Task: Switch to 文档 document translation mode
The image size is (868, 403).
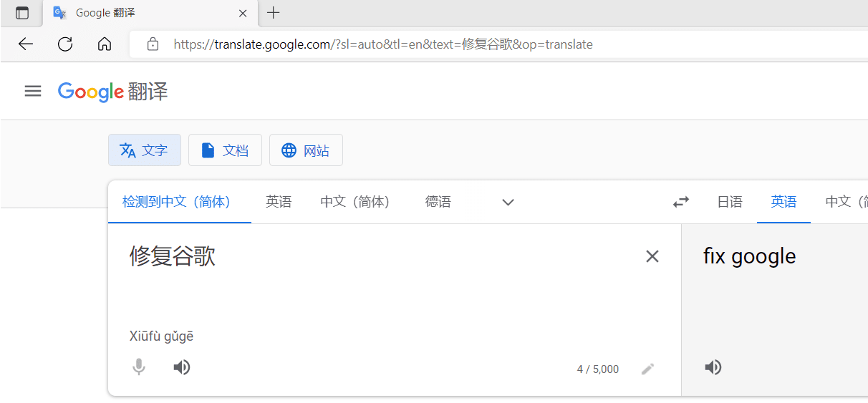Action: (x=225, y=150)
